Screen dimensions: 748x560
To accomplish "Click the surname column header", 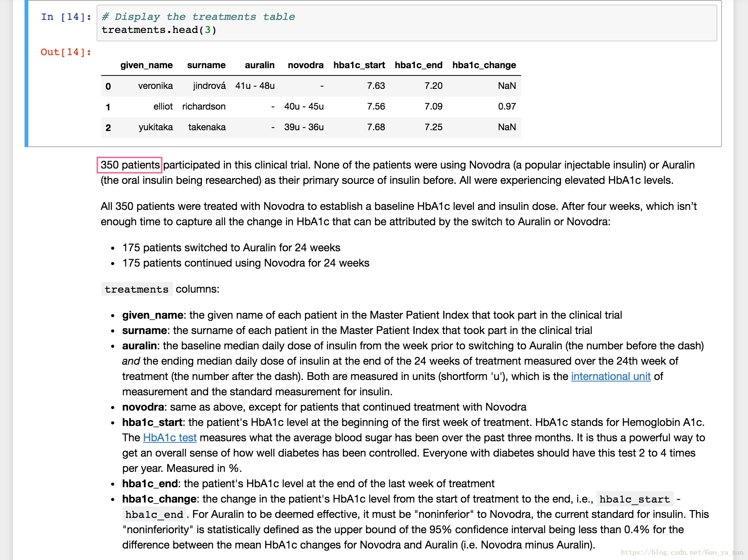I will pos(206,65).
